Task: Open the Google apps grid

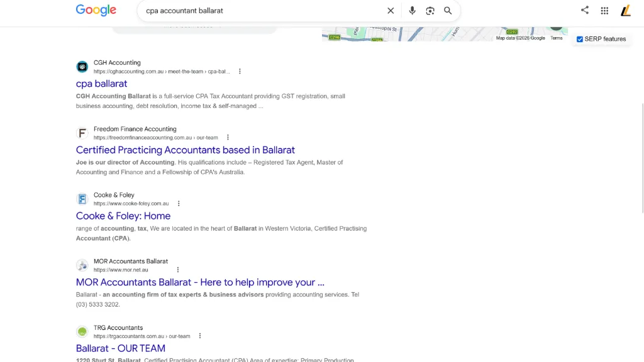Action: [604, 11]
